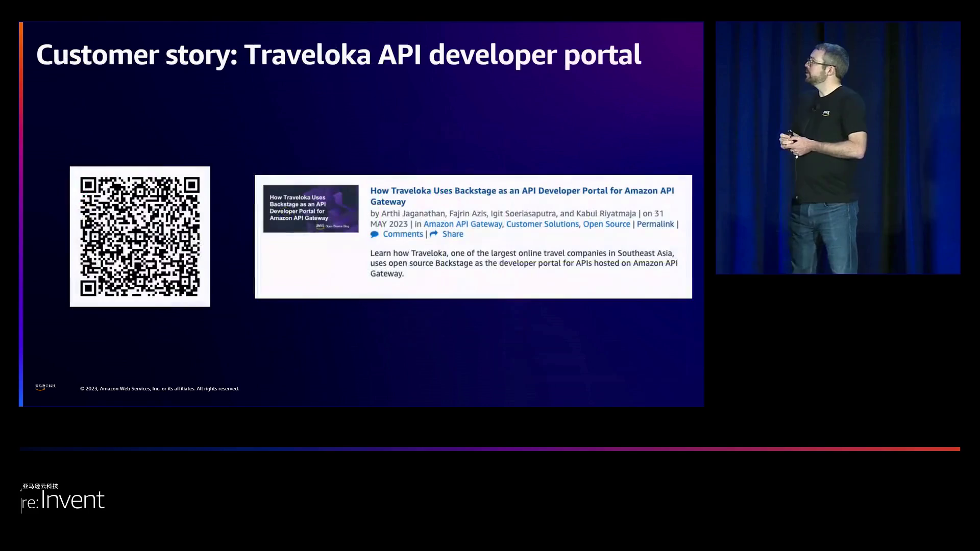The height and width of the screenshot is (551, 980).
Task: Click the QR code image
Action: (x=140, y=236)
